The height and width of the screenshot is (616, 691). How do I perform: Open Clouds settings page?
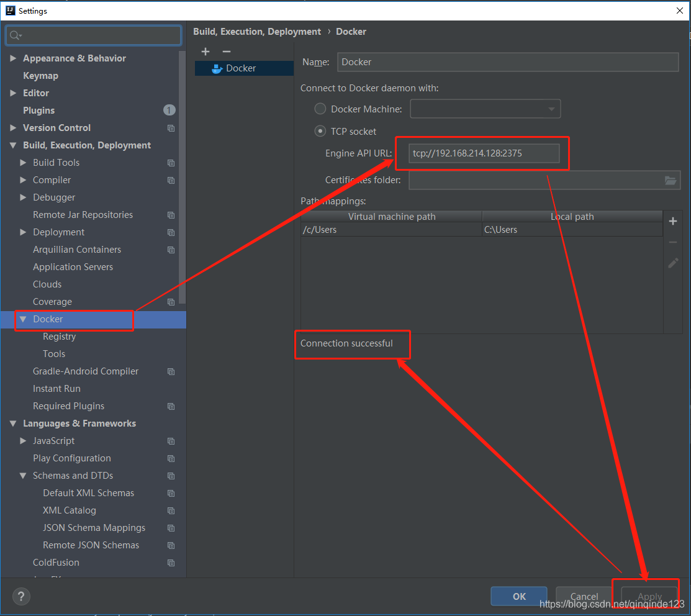point(47,284)
